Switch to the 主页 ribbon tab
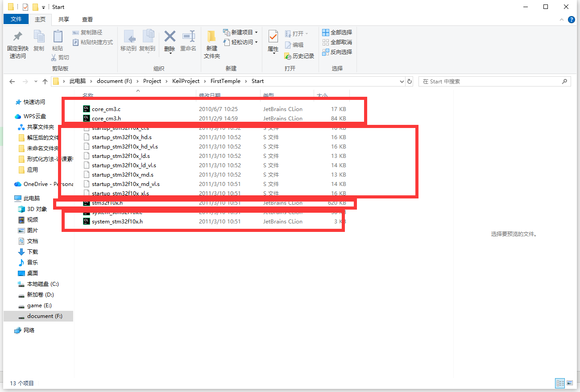The height and width of the screenshot is (392, 580). (40, 19)
